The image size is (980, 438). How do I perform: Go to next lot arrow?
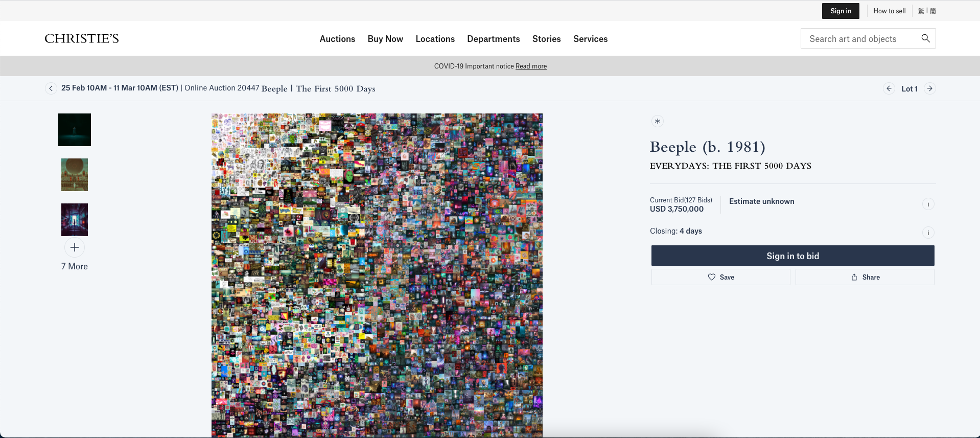tap(930, 88)
